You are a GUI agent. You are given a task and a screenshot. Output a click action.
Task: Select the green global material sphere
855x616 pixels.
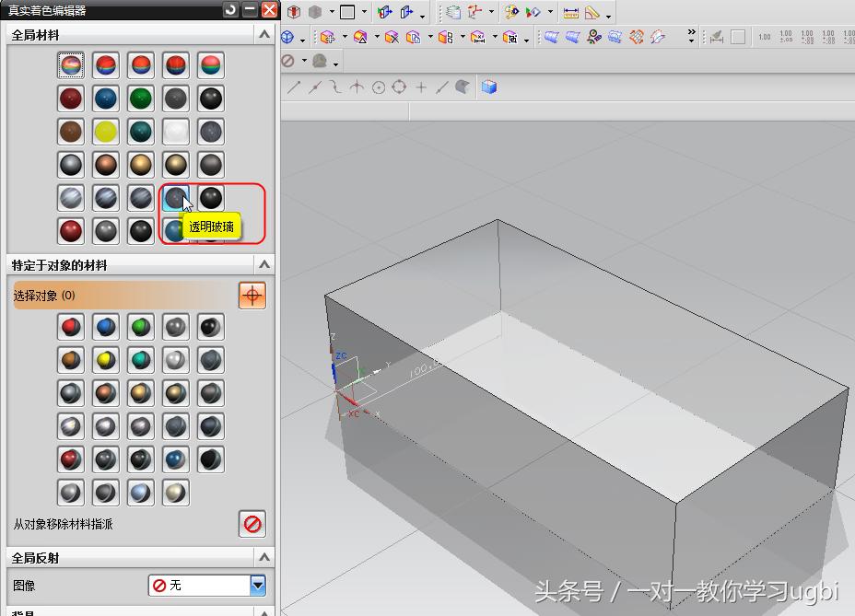point(141,99)
